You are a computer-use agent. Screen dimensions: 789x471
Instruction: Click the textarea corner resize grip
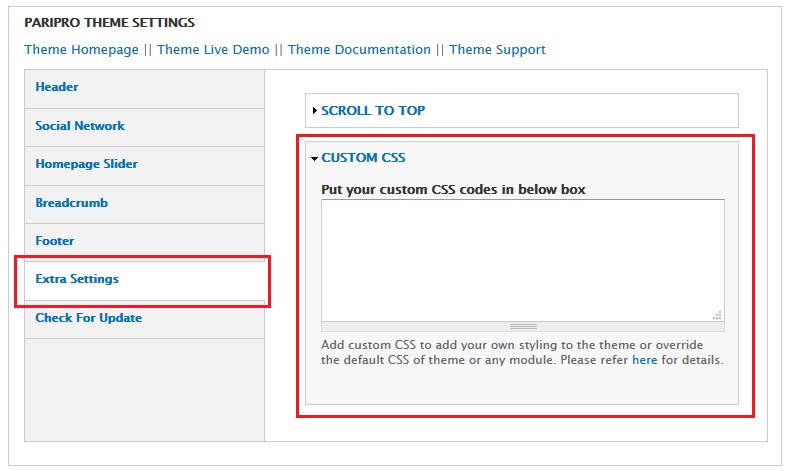[717, 314]
